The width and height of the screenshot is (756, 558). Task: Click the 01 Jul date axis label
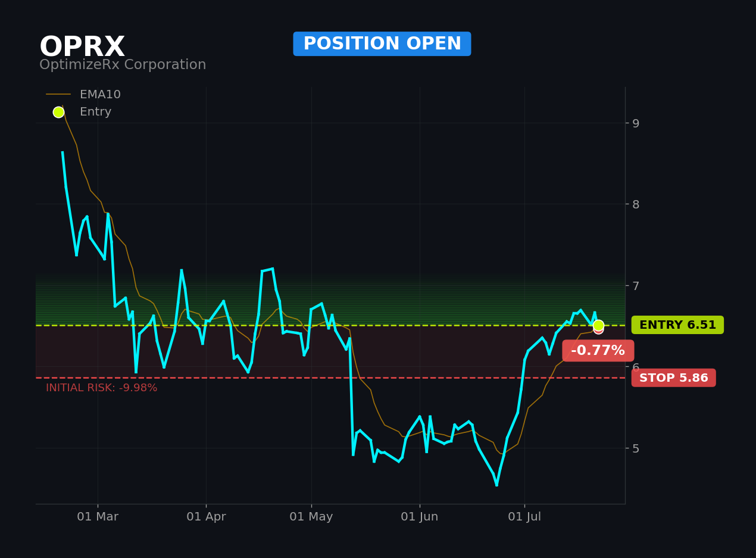point(524,517)
